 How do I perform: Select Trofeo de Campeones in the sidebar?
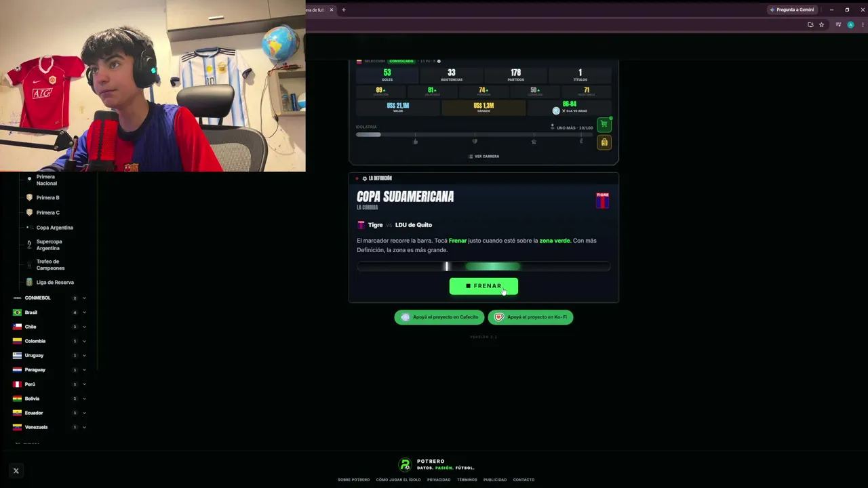(x=50, y=264)
